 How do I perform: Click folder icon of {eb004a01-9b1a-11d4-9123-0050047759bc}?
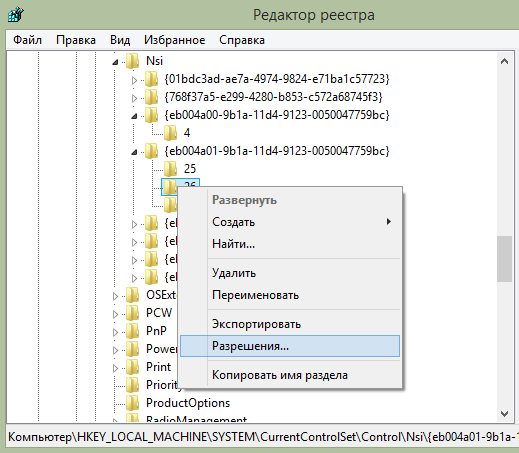pyautogui.click(x=151, y=151)
